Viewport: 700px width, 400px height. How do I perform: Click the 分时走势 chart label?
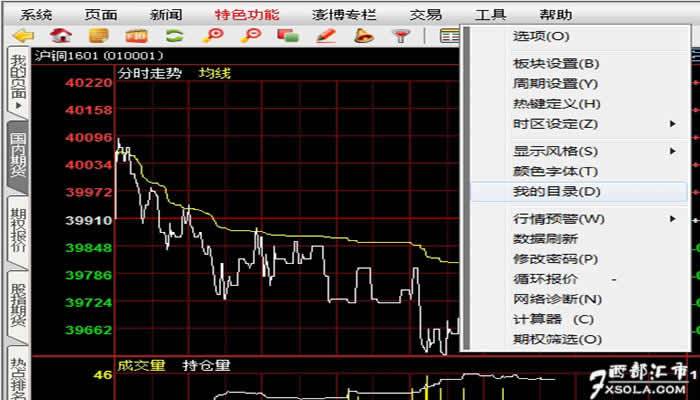150,73
